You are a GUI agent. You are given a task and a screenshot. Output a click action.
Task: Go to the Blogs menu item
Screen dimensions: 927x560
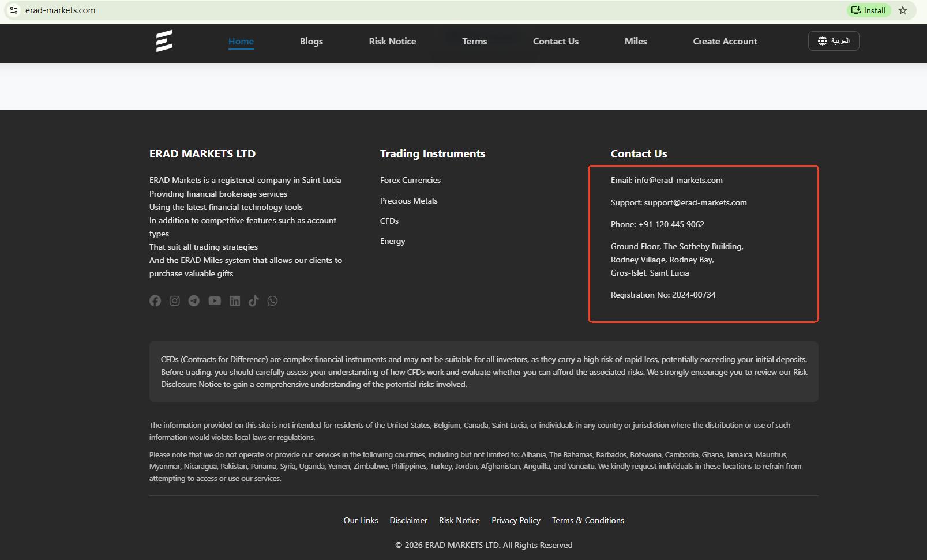(311, 41)
